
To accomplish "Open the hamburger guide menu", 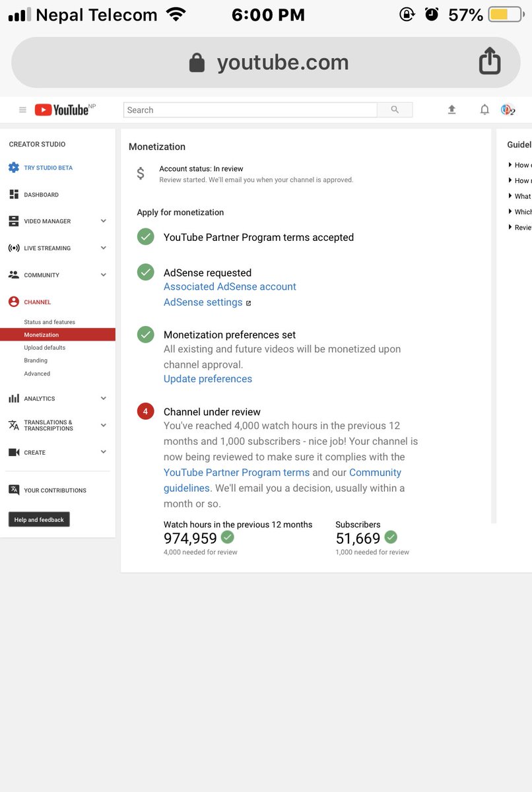I will (x=22, y=110).
